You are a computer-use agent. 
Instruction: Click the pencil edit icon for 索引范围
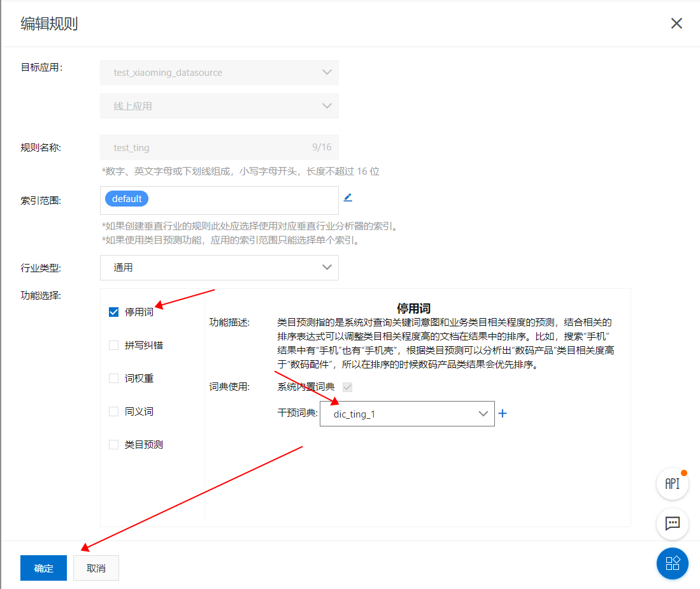[x=348, y=198]
